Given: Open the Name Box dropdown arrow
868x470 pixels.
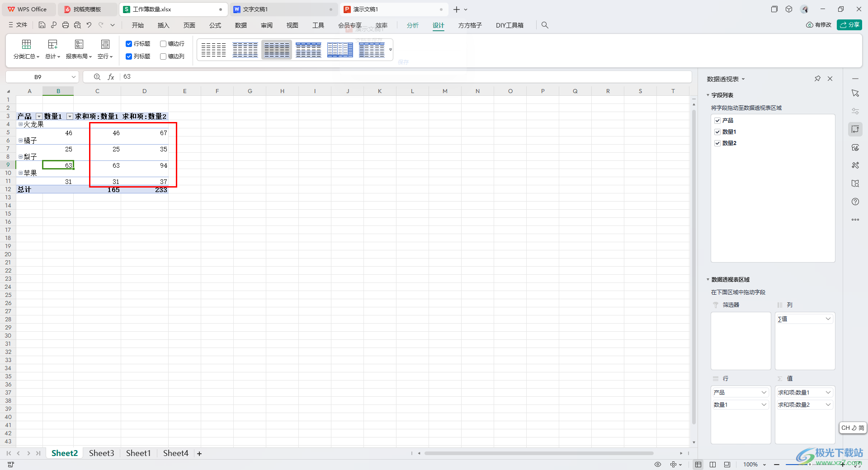Looking at the screenshot, I should click(73, 77).
